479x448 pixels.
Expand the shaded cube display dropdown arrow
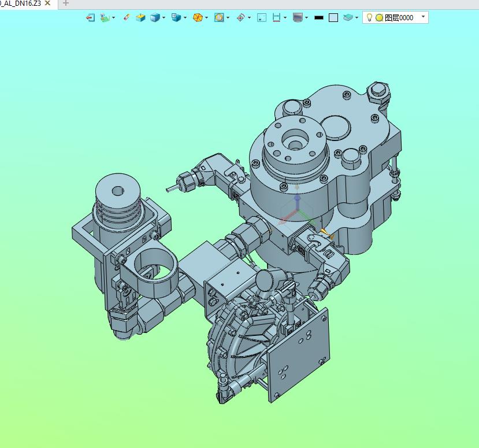(x=164, y=18)
